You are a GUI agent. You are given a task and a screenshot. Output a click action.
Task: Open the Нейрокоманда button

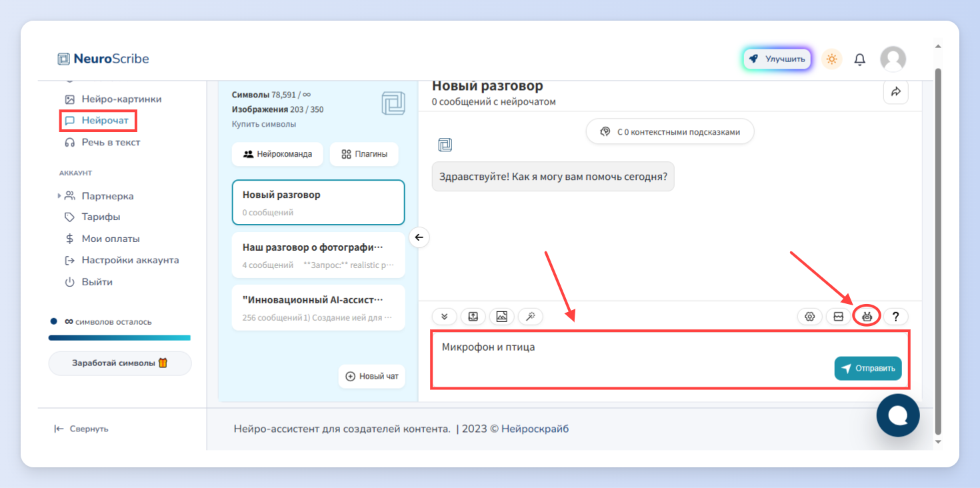[x=277, y=154]
